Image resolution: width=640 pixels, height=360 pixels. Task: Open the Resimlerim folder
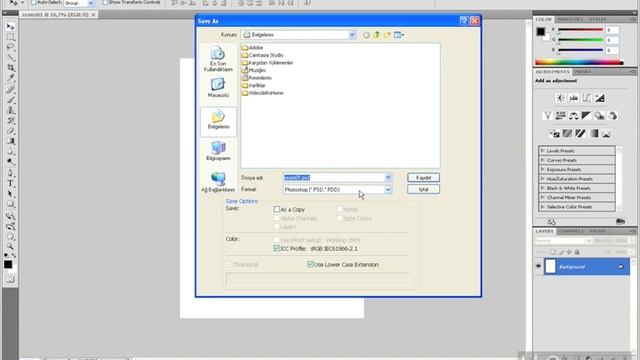click(x=256, y=78)
